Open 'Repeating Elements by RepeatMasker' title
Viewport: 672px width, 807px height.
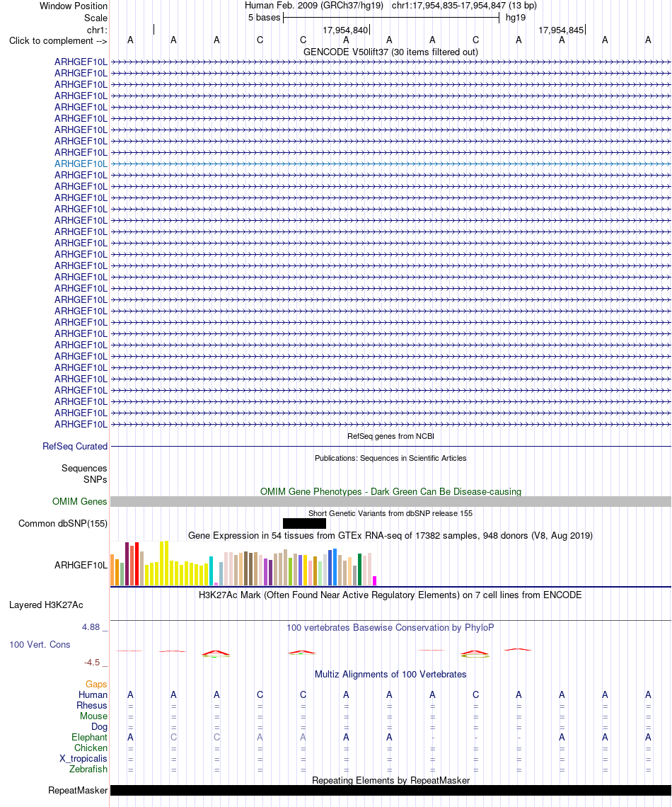(390, 780)
